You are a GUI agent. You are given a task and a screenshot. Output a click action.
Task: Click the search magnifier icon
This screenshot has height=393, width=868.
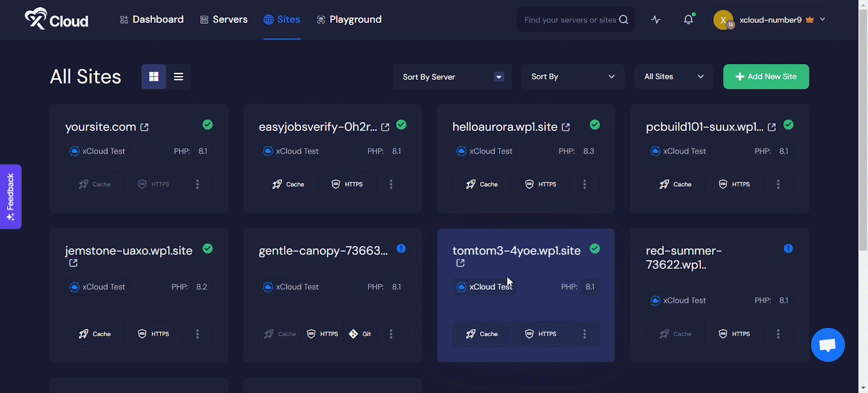click(x=624, y=20)
